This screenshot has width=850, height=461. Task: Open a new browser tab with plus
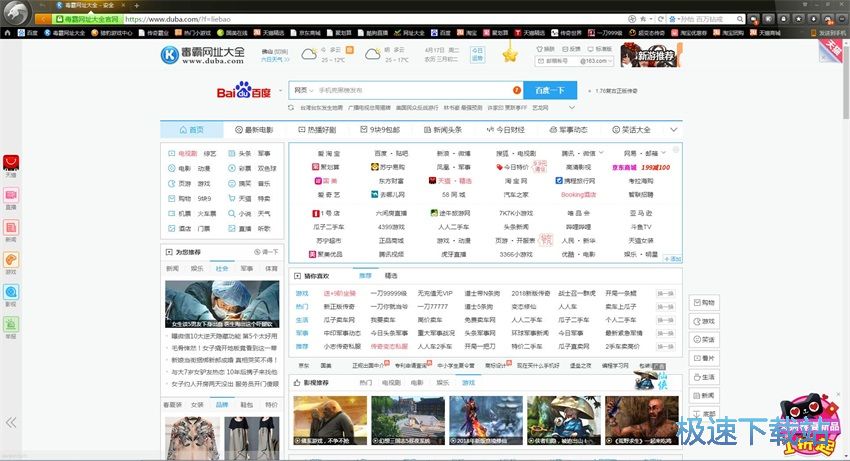coord(137,5)
